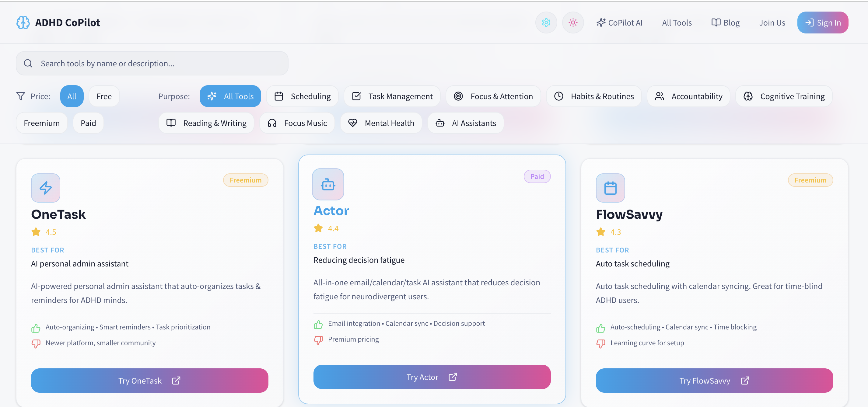Click the Sign In button
This screenshot has width=868, height=407.
click(823, 23)
